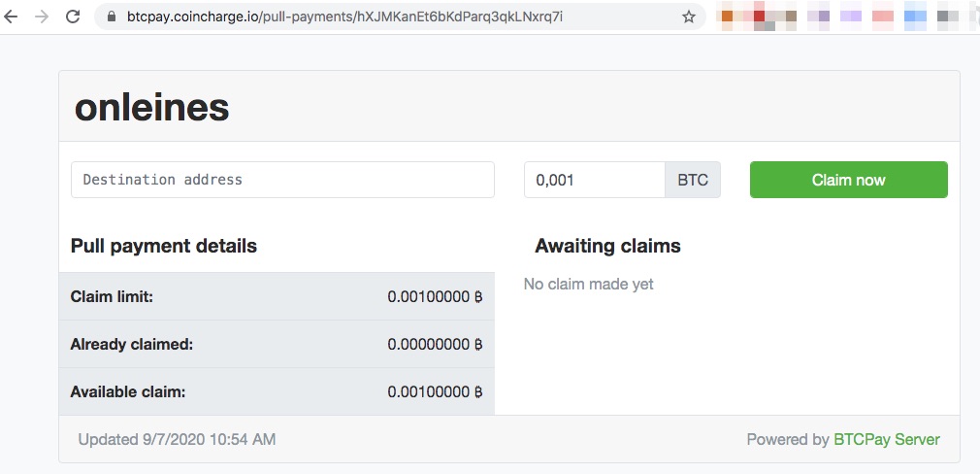Image resolution: width=980 pixels, height=474 pixels.
Task: Focus the Destination address field
Action: (282, 180)
